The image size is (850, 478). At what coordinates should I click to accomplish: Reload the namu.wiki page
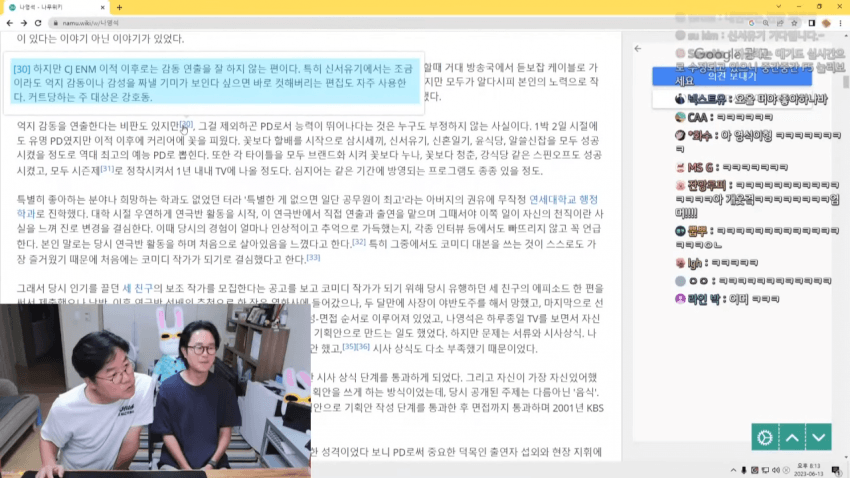coord(38,23)
